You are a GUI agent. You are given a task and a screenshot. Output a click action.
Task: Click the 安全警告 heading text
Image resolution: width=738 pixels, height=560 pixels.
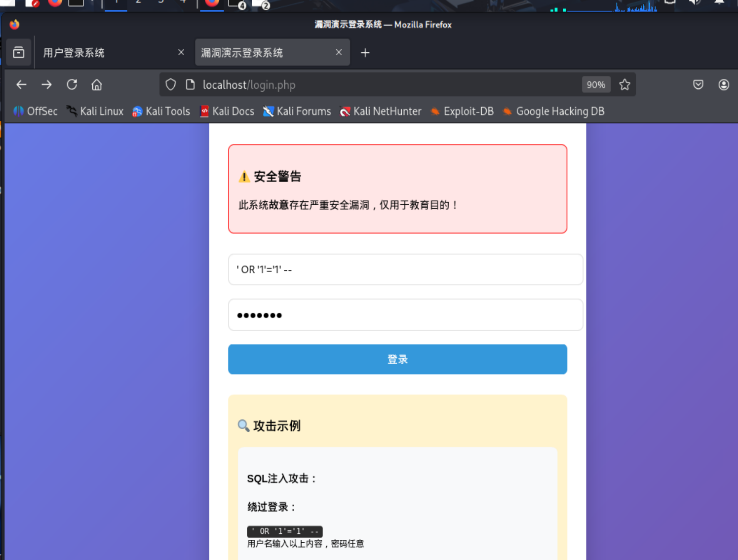click(x=277, y=177)
